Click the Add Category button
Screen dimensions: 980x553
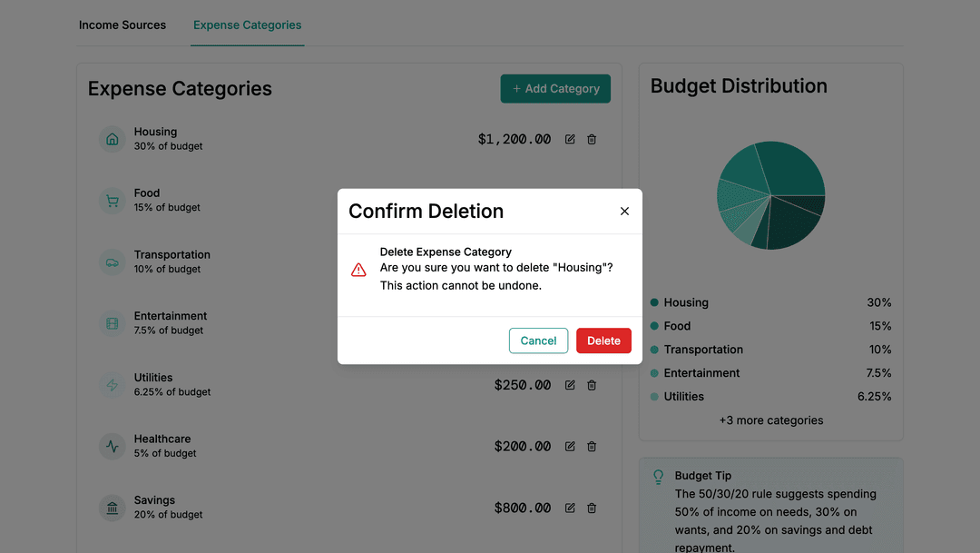coord(555,89)
